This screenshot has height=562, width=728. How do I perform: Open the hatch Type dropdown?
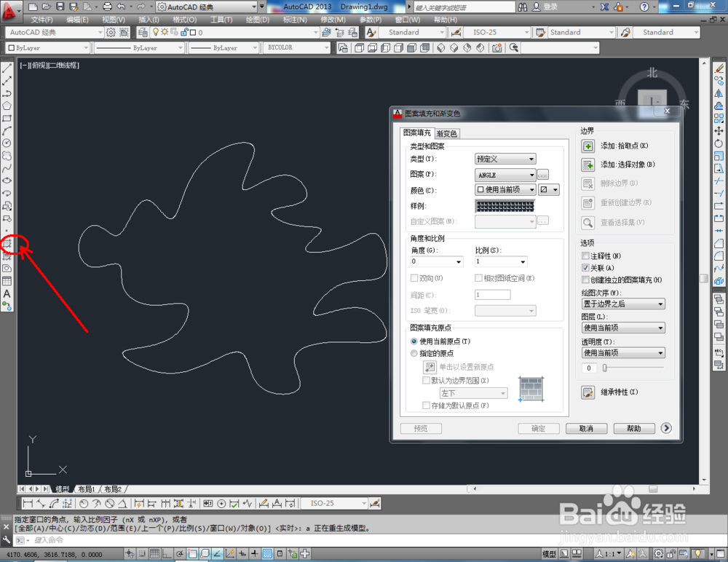pyautogui.click(x=505, y=159)
